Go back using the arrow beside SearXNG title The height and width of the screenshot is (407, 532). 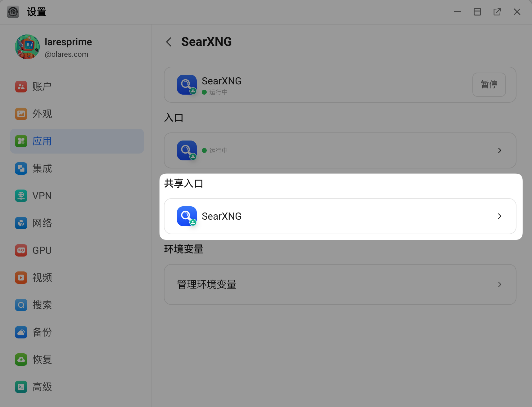[169, 42]
